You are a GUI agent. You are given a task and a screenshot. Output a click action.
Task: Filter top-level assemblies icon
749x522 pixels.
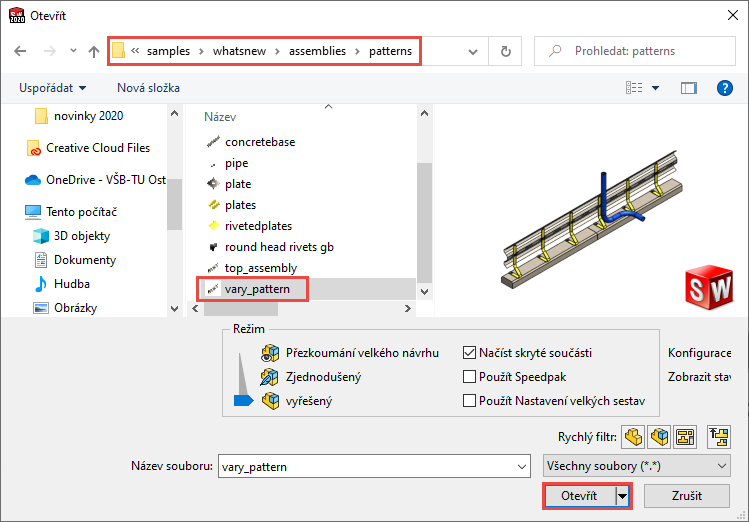point(719,437)
